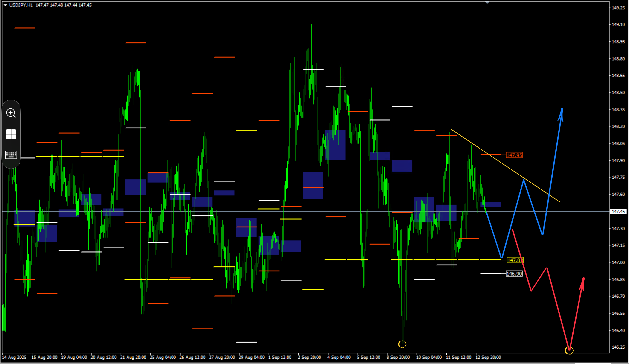Click the 12 Sep 20:00 time label
This screenshot has height=364, width=629.
[488, 357]
